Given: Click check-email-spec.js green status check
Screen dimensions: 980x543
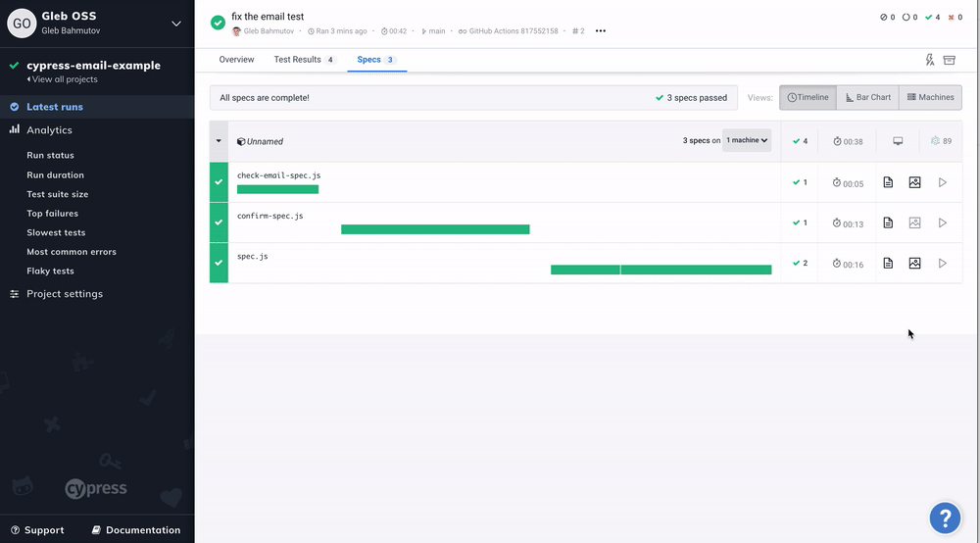Looking at the screenshot, I should click(x=219, y=182).
